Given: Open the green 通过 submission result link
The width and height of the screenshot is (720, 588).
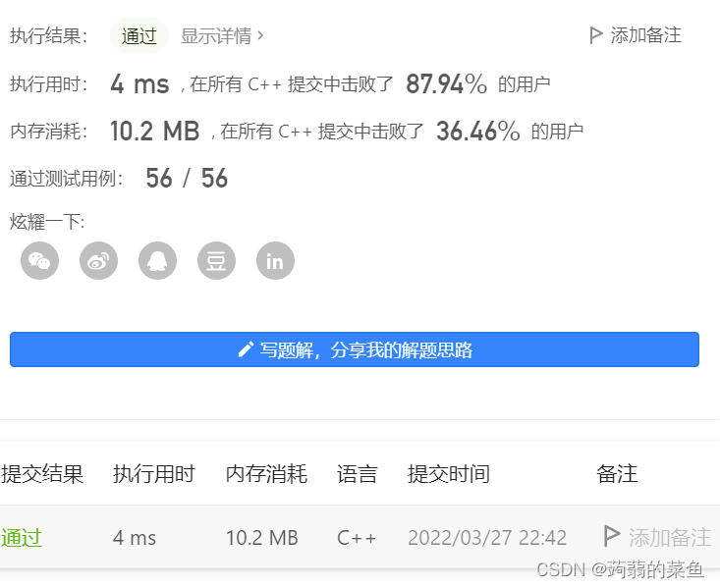Looking at the screenshot, I should point(22,538).
